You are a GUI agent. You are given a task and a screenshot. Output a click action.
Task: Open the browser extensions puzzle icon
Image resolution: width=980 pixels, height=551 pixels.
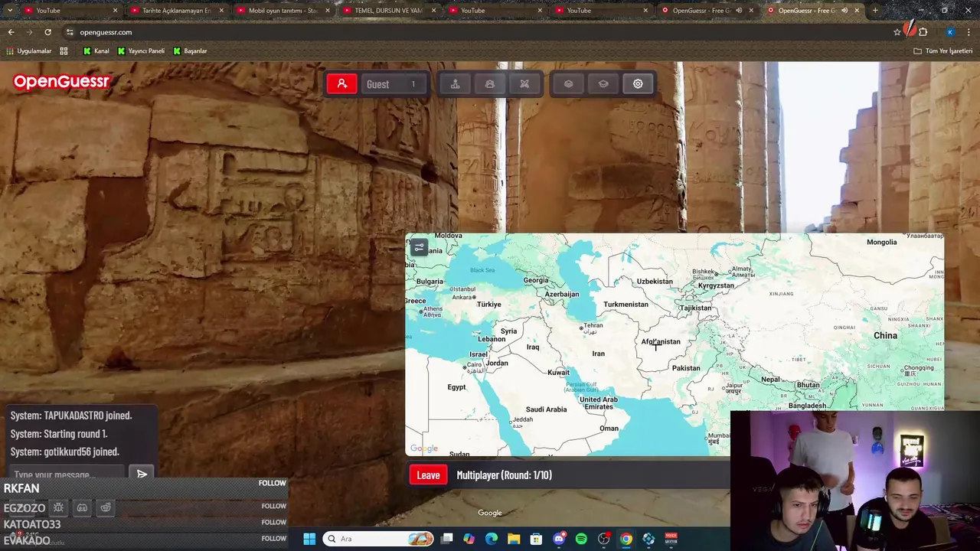click(x=923, y=32)
